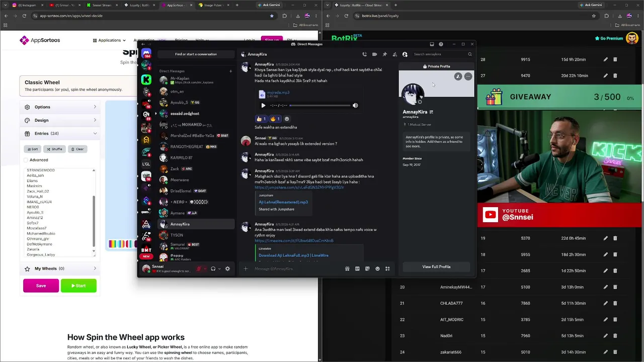Open the Apps launcher in message bar

(387, 269)
